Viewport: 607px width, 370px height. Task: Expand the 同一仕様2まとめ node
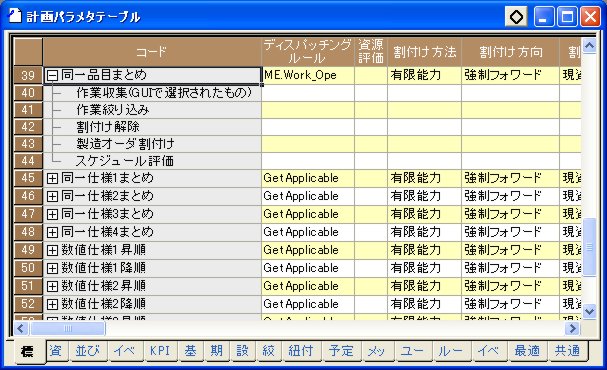click(x=52, y=196)
